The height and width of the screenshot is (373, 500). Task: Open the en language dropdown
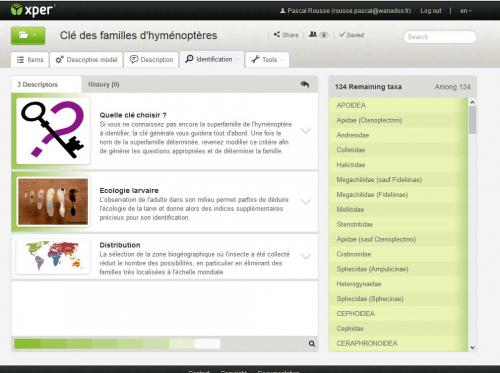[466, 11]
